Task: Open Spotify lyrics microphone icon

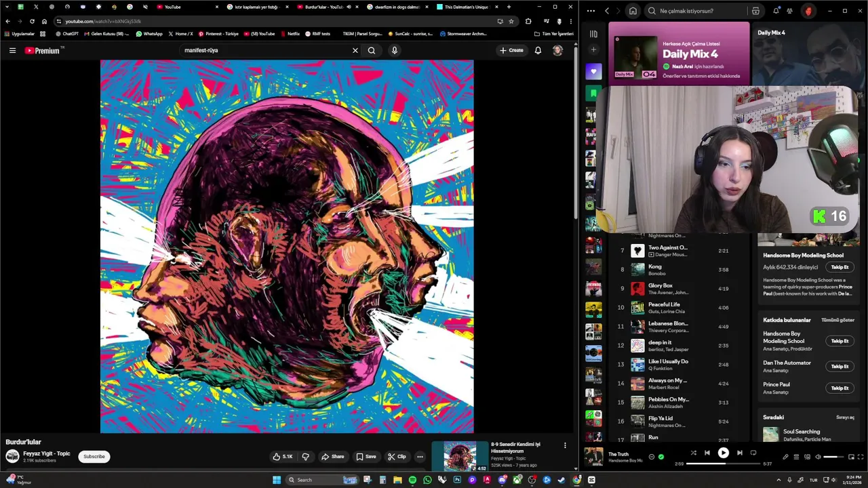Action: [785, 457]
